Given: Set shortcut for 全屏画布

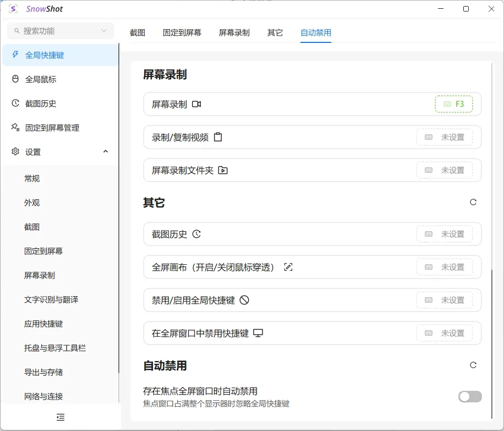Looking at the screenshot, I should 445,267.
